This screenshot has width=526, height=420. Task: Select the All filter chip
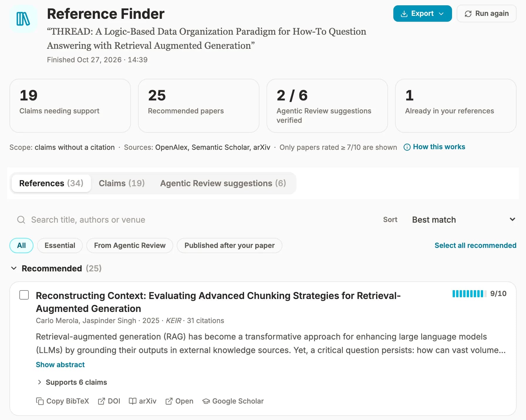tap(21, 246)
